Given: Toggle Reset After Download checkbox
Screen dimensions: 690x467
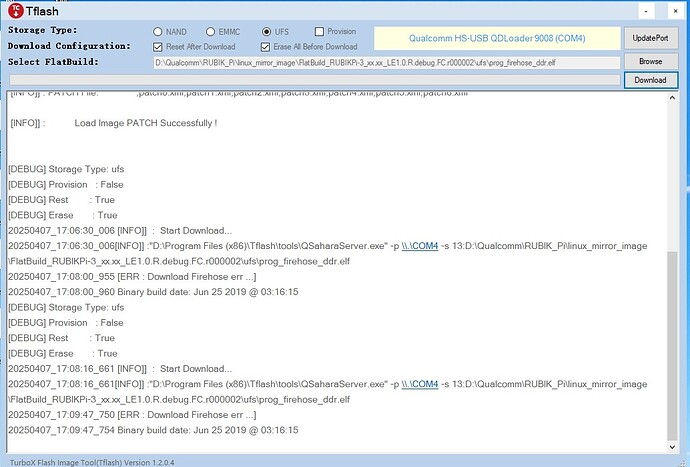Looking at the screenshot, I should 158,46.
